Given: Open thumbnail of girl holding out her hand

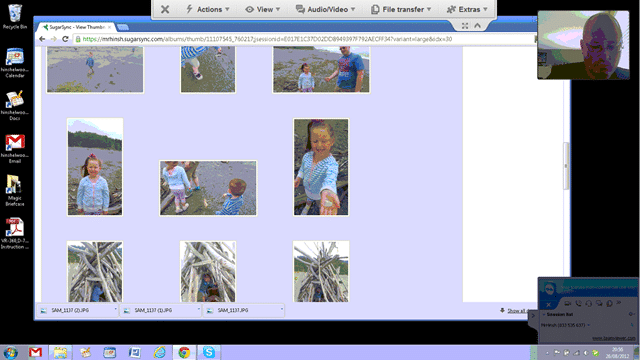Looking at the screenshot, I should click(x=321, y=167).
